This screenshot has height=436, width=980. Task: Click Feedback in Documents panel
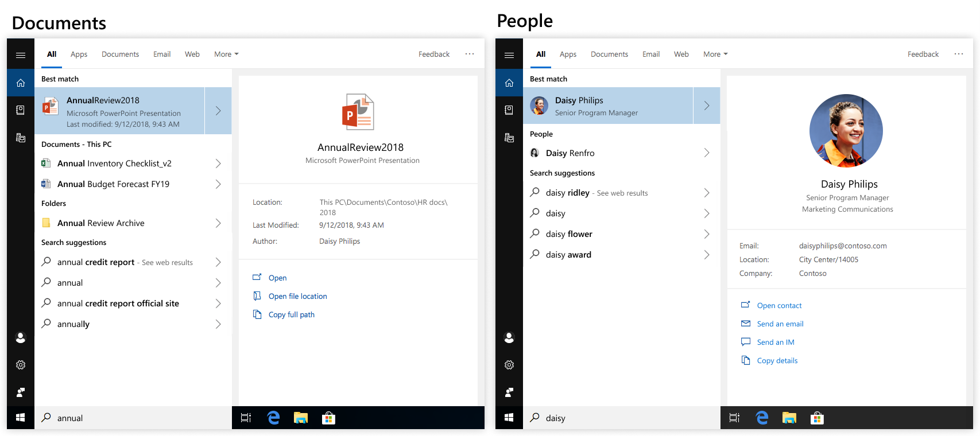[434, 54]
